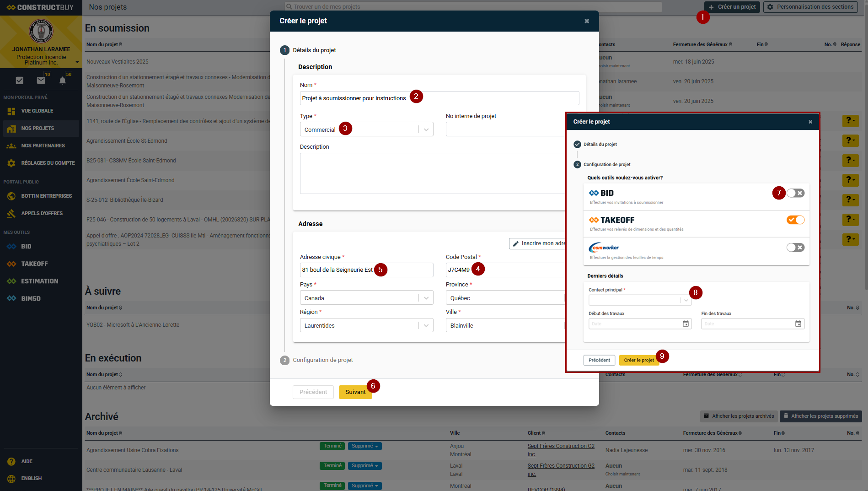Enable the Comworker tool toggle
The height and width of the screenshot is (491, 868).
point(795,248)
